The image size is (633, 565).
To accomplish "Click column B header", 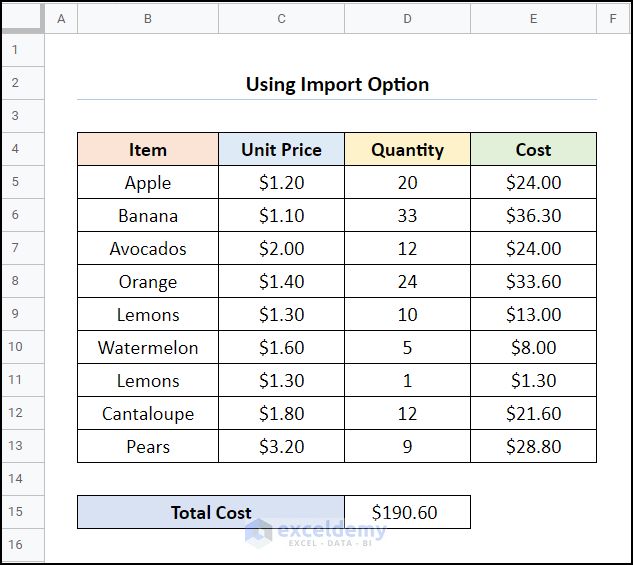I will [148, 18].
